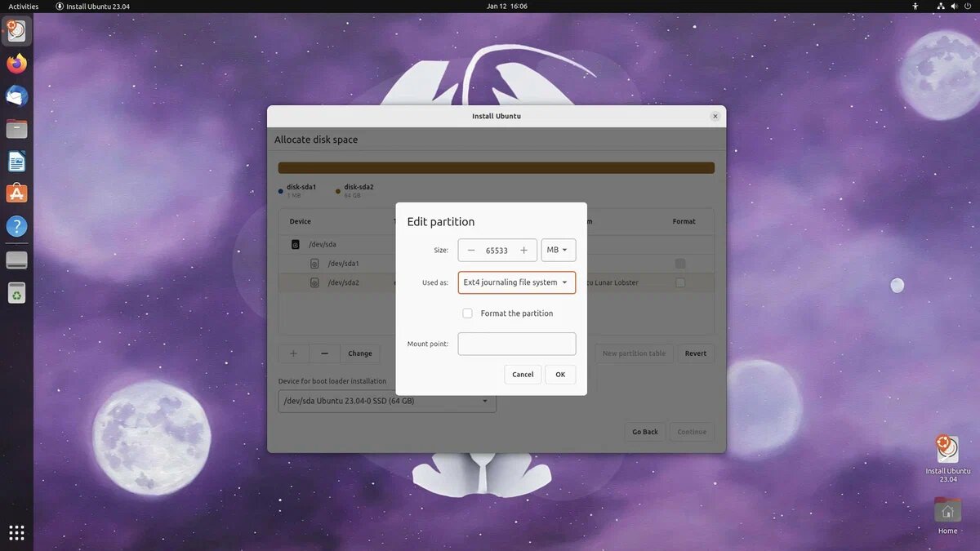The image size is (980, 551).
Task: Click inside the Mount point field
Action: click(x=516, y=344)
